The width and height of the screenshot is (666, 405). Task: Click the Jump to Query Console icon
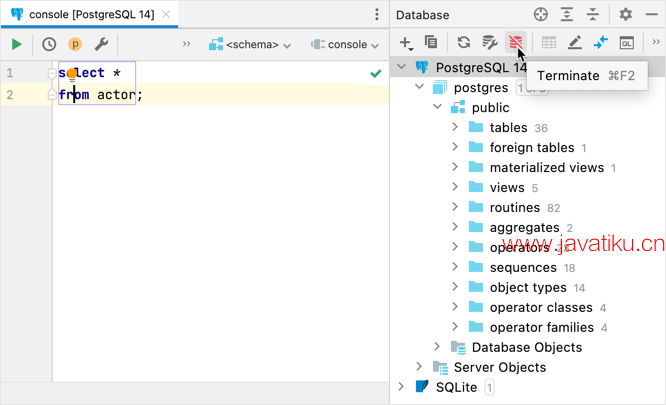click(x=626, y=43)
